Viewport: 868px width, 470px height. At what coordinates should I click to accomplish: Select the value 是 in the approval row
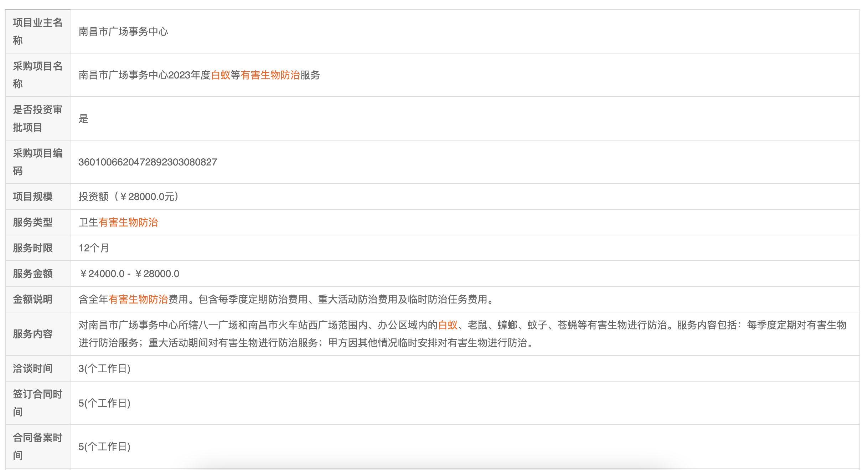pyautogui.click(x=83, y=118)
